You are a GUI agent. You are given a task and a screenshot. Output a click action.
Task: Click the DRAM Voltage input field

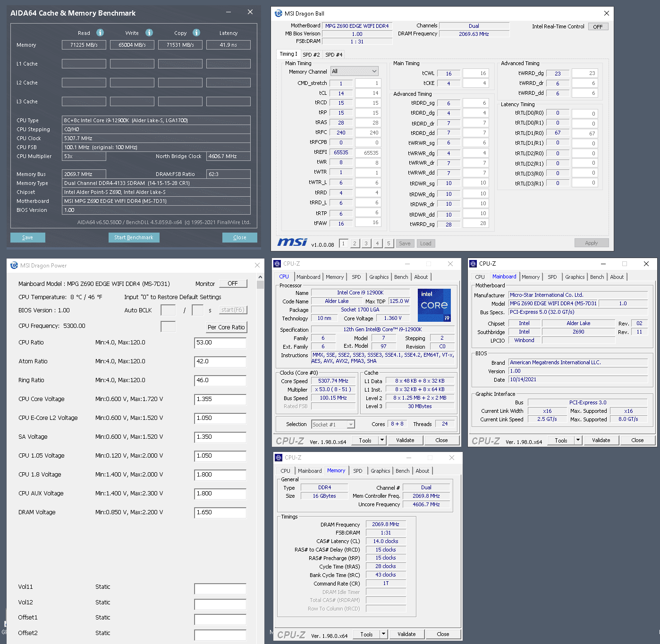point(220,512)
